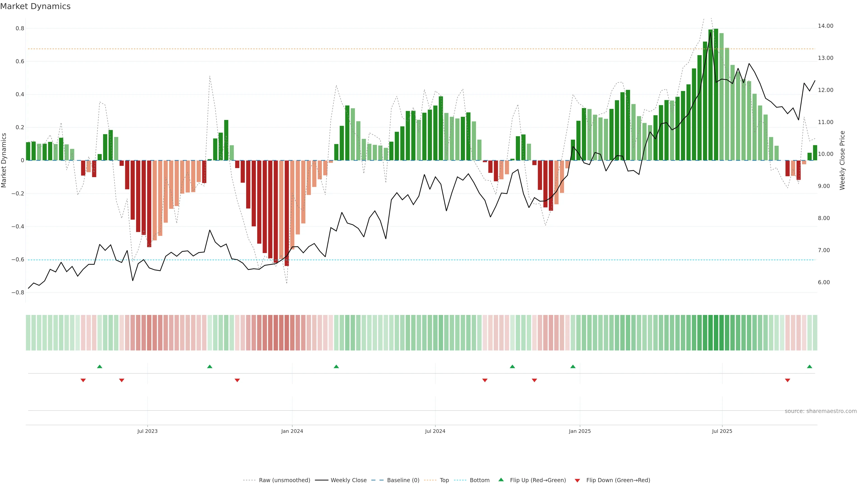Click the last green Flip Up triangle marker
Viewport: 868px width, 488px height.
click(x=809, y=366)
